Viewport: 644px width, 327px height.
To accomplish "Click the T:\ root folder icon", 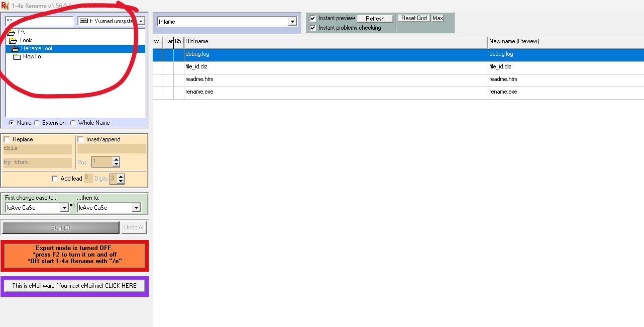I will (12, 32).
